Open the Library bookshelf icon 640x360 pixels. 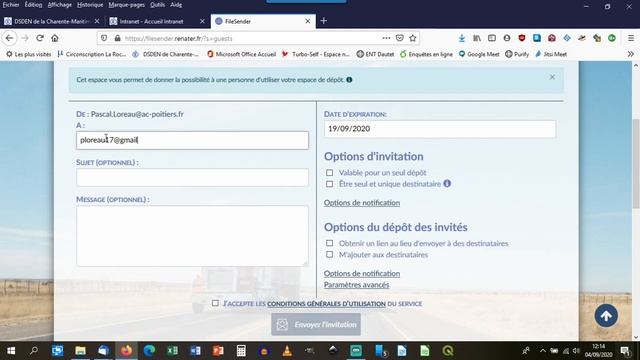click(477, 38)
